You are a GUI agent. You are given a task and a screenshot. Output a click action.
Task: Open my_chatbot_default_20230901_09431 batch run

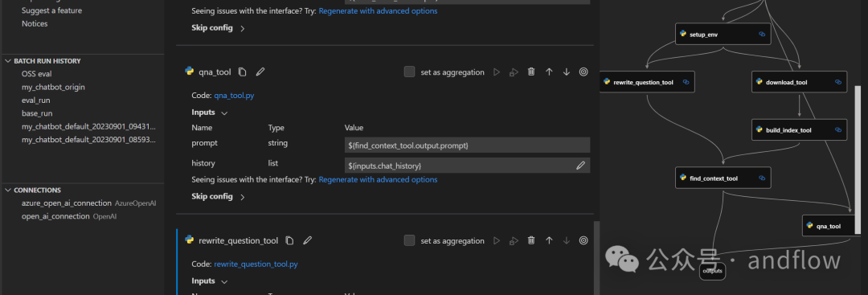pos(88,127)
